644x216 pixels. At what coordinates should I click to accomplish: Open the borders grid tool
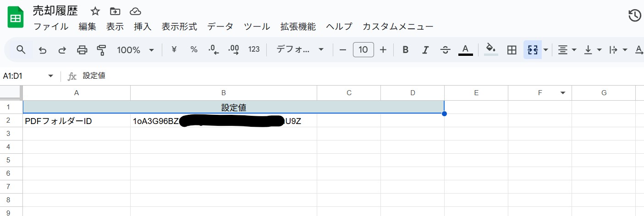pos(512,50)
